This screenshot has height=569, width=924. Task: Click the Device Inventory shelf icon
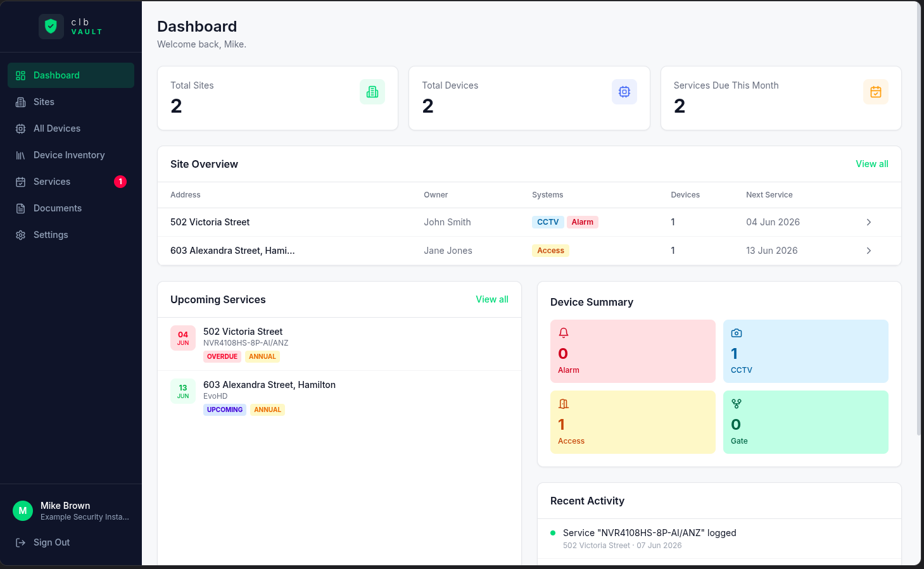pos(20,155)
